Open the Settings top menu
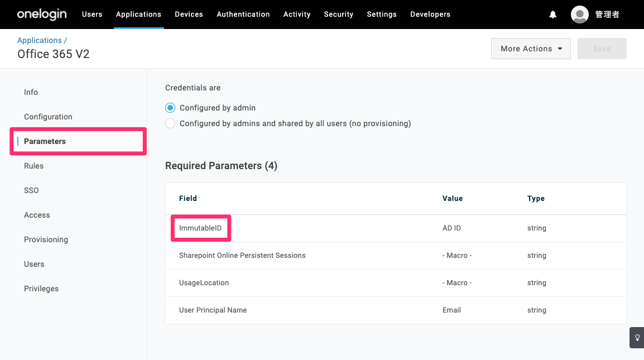 [x=382, y=15]
